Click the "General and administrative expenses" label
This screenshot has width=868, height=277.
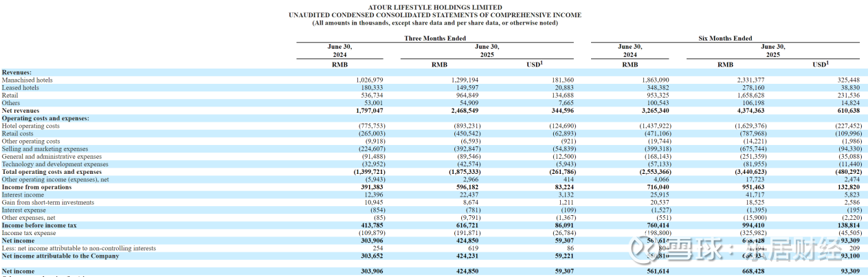pos(52,157)
